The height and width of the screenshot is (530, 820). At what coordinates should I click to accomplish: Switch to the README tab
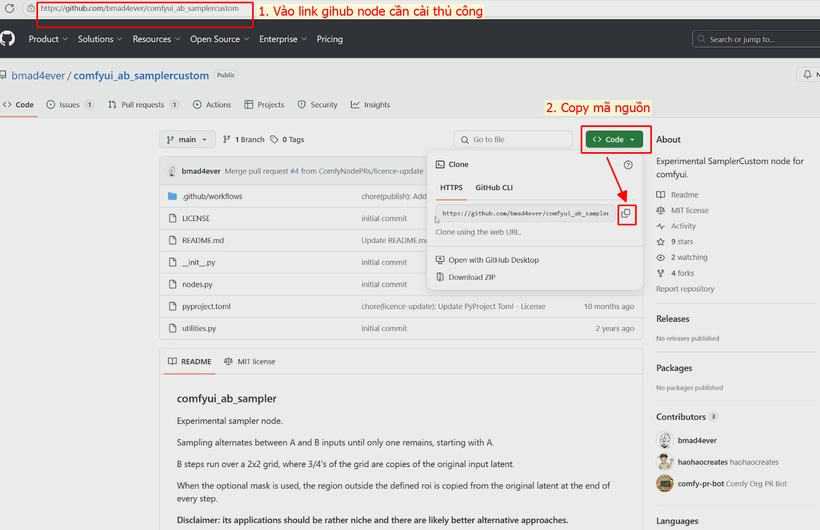(x=189, y=362)
